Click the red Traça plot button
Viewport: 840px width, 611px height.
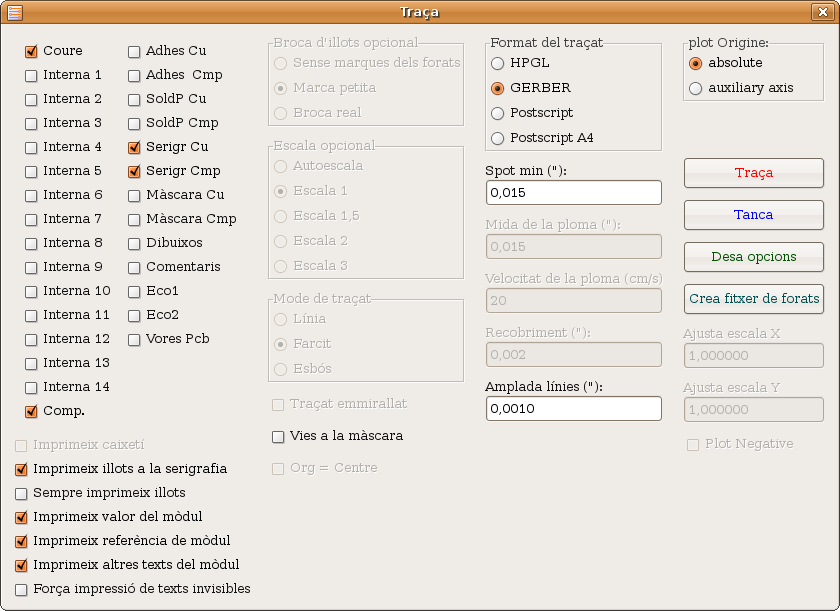(x=754, y=173)
